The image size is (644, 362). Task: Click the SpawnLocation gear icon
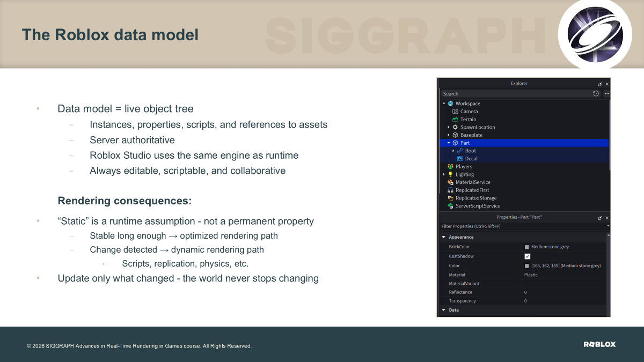point(455,127)
